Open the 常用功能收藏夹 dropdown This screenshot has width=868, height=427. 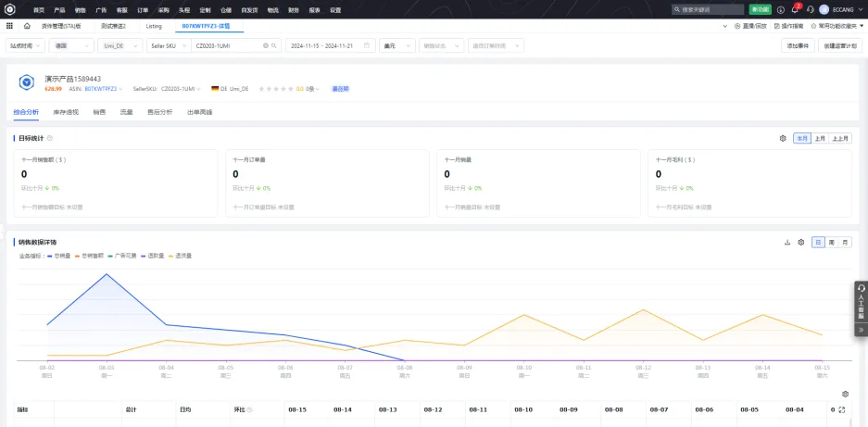coord(837,26)
